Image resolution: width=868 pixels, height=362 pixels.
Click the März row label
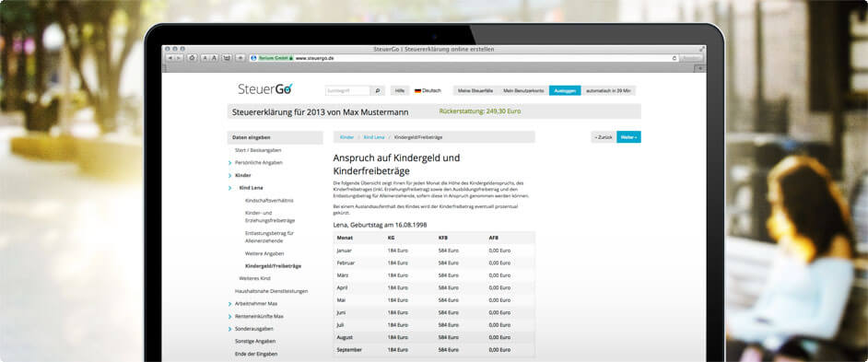pos(343,275)
